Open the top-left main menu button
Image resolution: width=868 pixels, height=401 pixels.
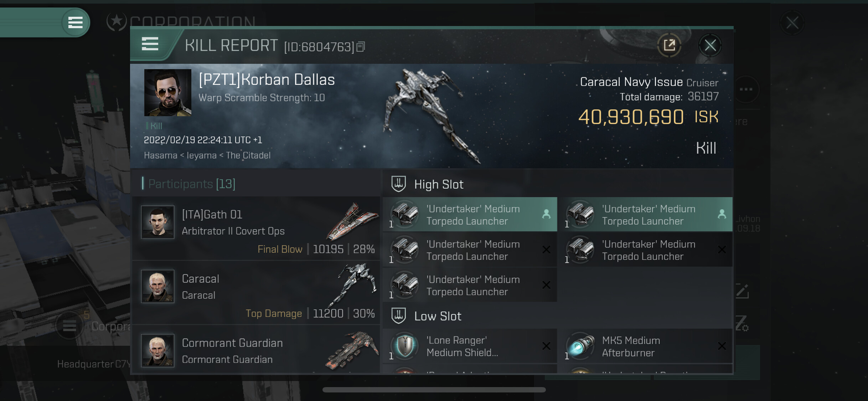[x=75, y=22]
